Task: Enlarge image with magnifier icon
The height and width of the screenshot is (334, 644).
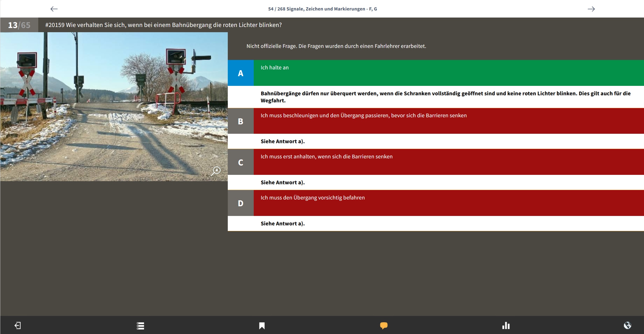Action: pyautogui.click(x=216, y=171)
